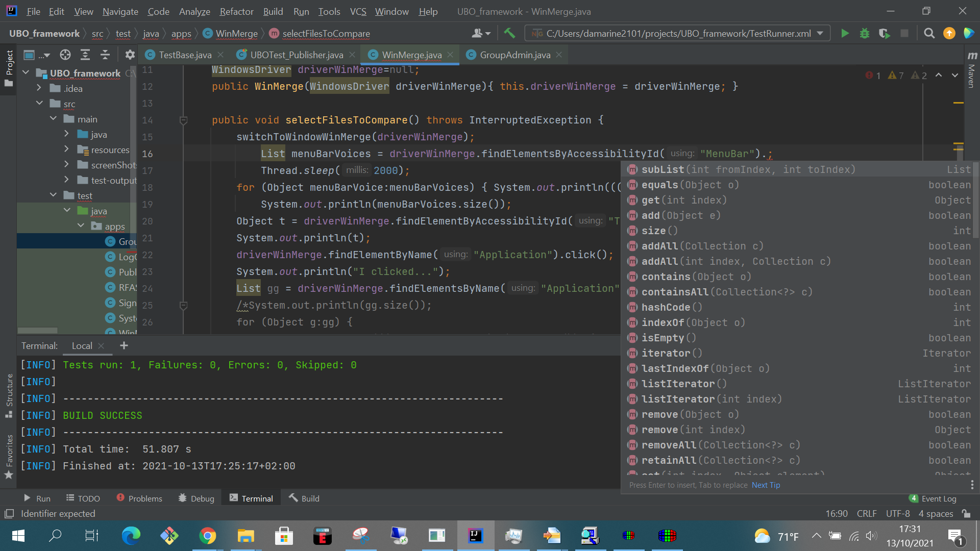
Task: Open Search Everywhere magnifier
Action: coord(929,33)
